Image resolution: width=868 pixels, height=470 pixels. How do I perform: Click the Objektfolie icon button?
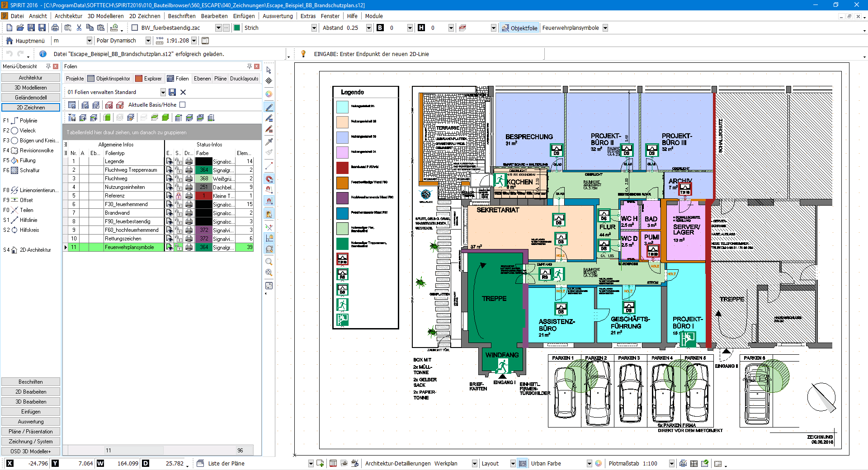pos(519,28)
